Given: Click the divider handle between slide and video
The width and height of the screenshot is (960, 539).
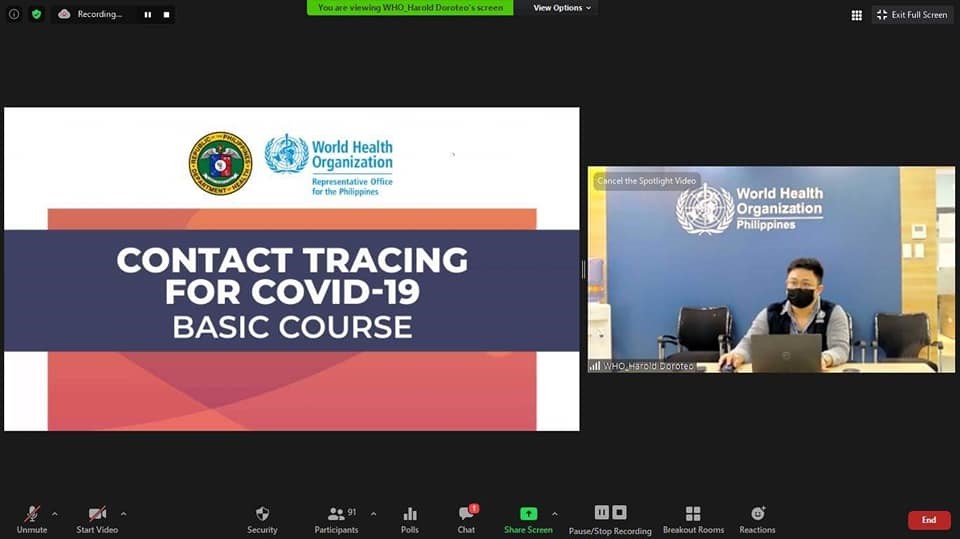Looking at the screenshot, I should pyautogui.click(x=583, y=270).
